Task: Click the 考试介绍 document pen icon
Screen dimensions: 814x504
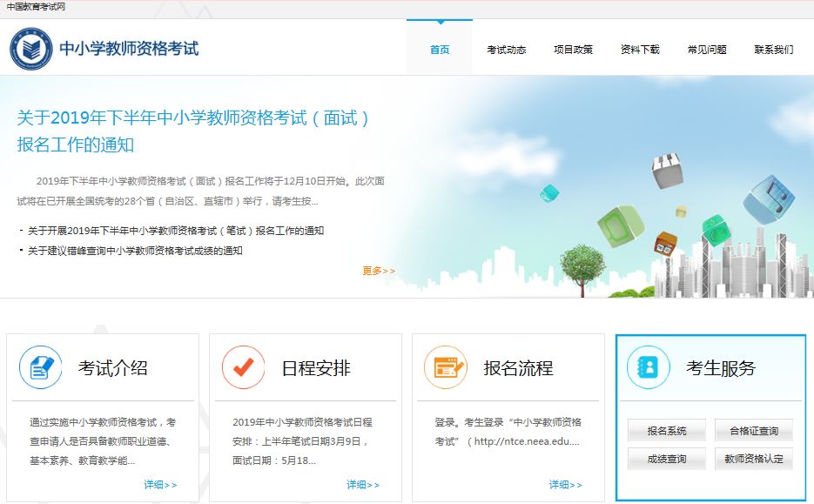Action: tap(41, 367)
